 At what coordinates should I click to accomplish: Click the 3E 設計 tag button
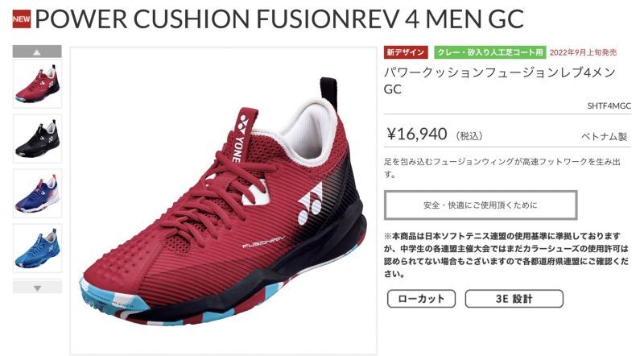(514, 299)
